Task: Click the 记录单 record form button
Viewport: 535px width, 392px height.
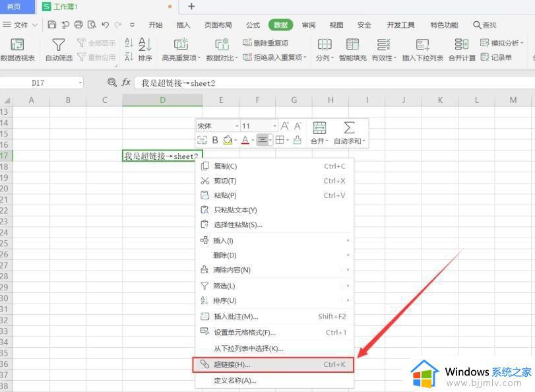Action: (496, 57)
